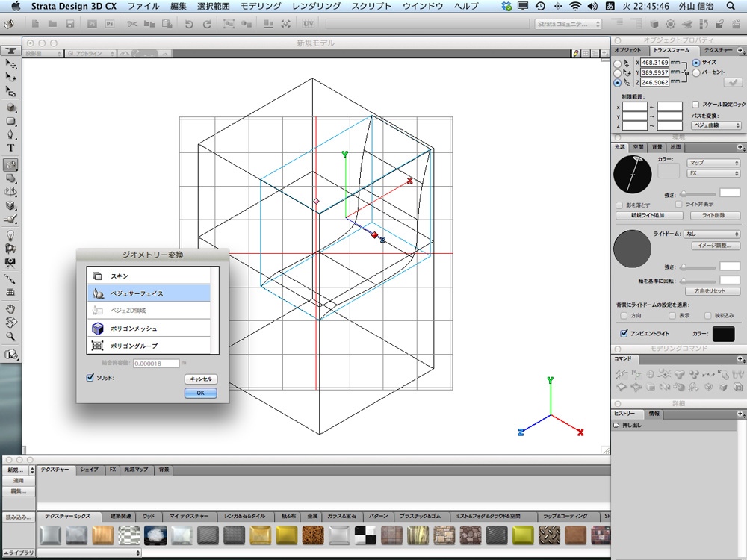Click the scissors Cut icon in the toolbar
Screen dimensions: 747x560
pyautogui.click(x=132, y=24)
